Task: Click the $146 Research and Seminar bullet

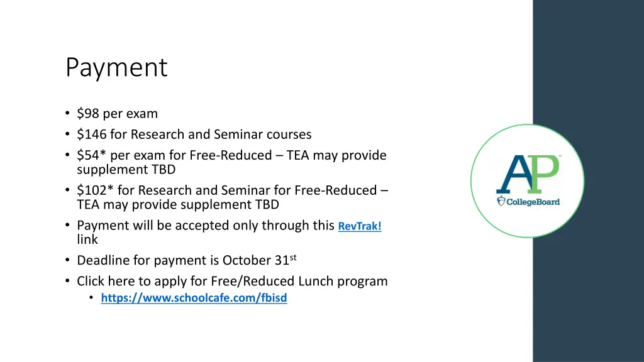Action: 194,134
